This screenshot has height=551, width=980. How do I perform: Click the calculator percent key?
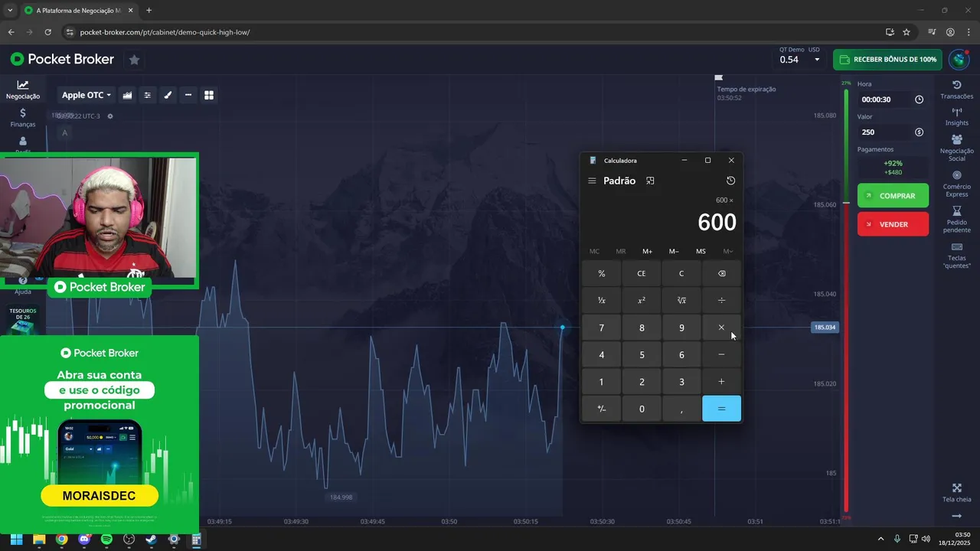point(602,273)
